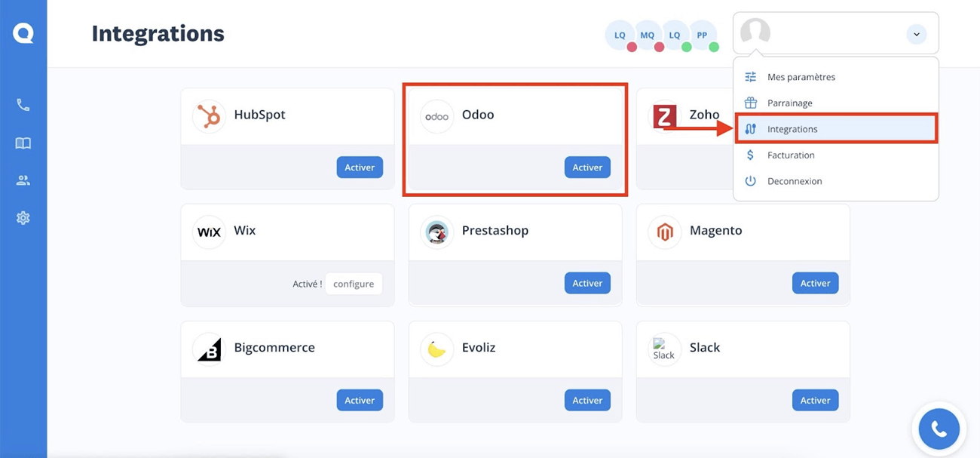The width and height of the screenshot is (980, 458).
Task: Activate the Slack integration
Action: tap(815, 401)
